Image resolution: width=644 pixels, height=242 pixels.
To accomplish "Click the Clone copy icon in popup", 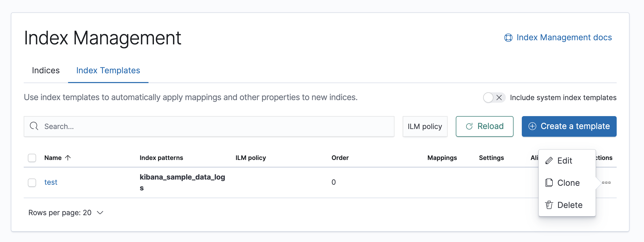I will tap(549, 183).
